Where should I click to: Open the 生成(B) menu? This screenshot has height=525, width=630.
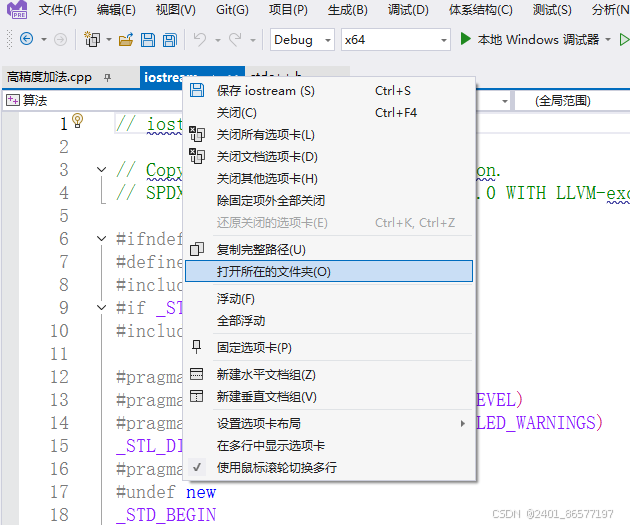348,10
